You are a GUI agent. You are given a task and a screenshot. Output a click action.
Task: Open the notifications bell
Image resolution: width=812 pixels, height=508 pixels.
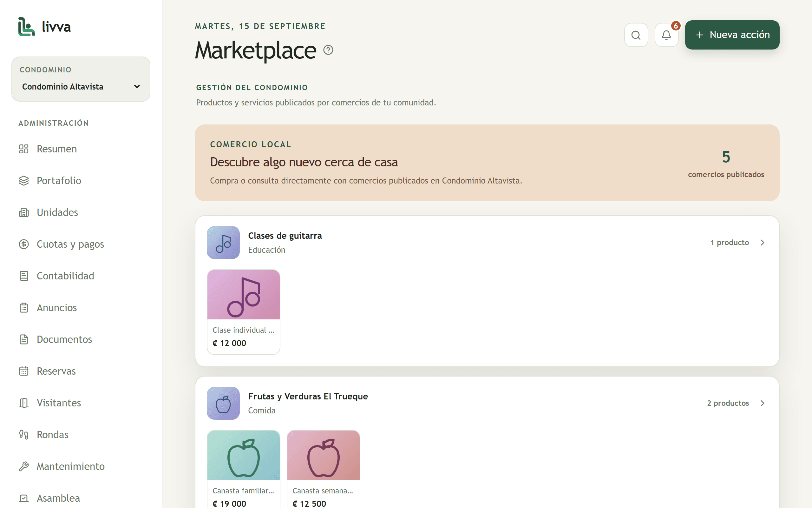click(x=666, y=35)
